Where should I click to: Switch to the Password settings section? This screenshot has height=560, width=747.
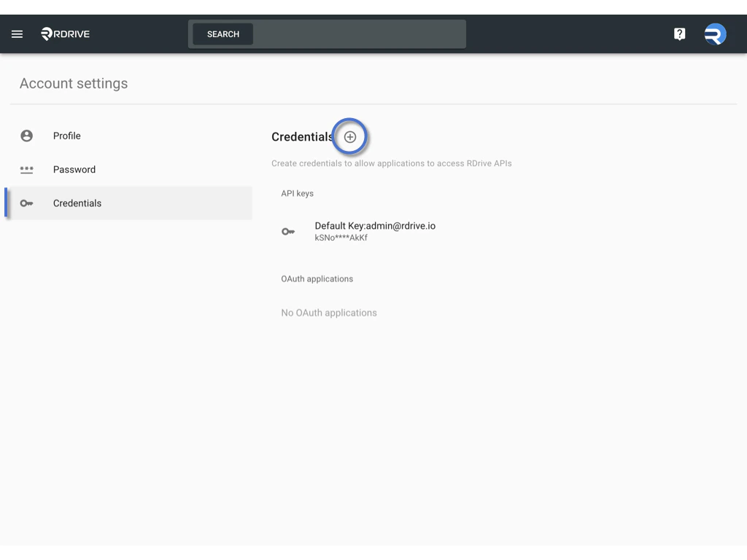pyautogui.click(x=74, y=169)
